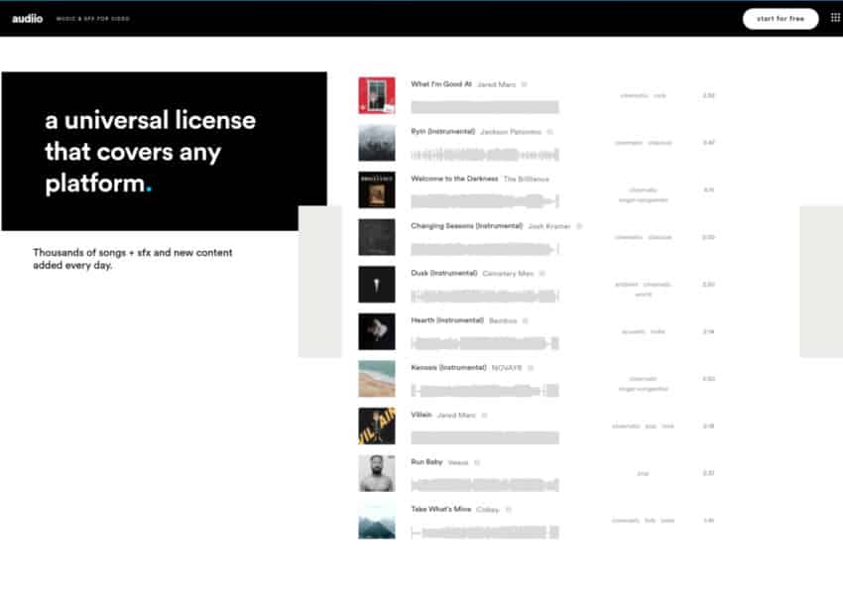Click the pop genre tag on Run Baby
843x616 pixels.
click(643, 473)
